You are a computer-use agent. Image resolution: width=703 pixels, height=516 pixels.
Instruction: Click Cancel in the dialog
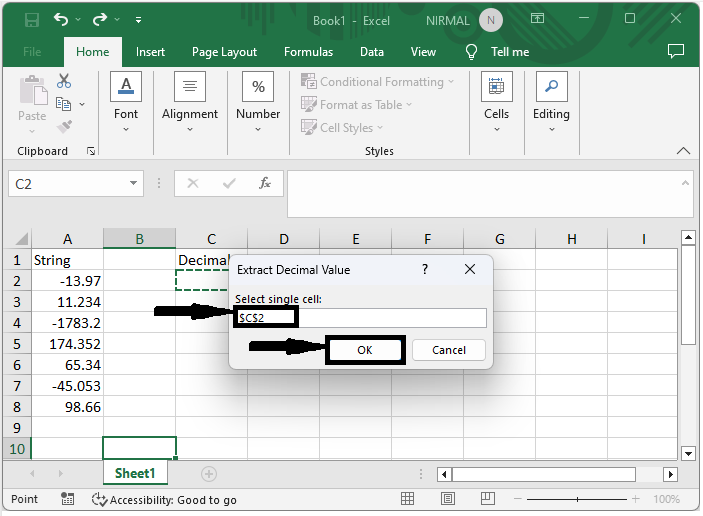tap(449, 350)
